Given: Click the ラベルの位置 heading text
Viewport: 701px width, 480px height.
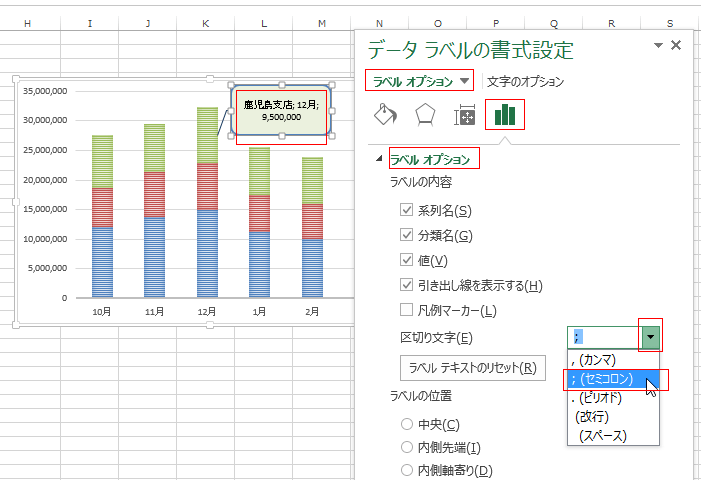Looking at the screenshot, I should pos(421,396).
